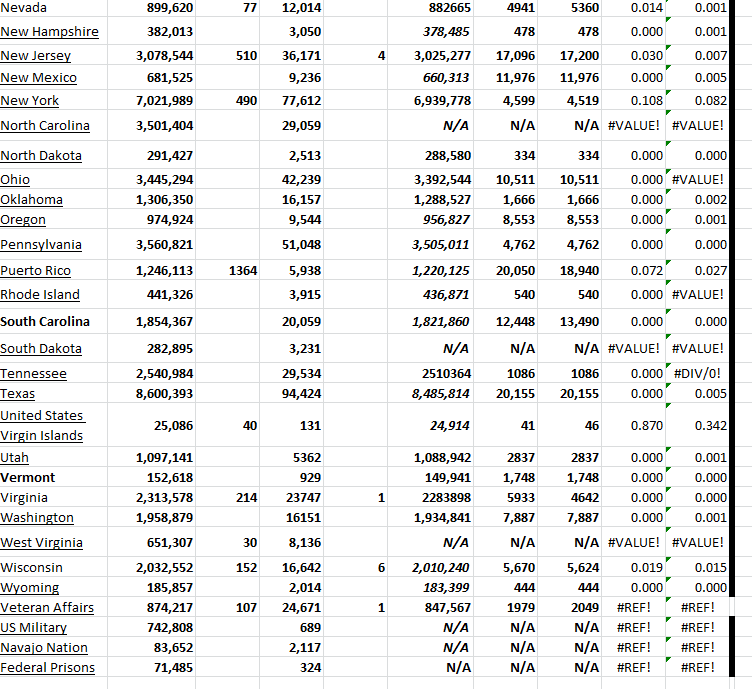Click the New Jersey hyperlink

tap(36, 56)
